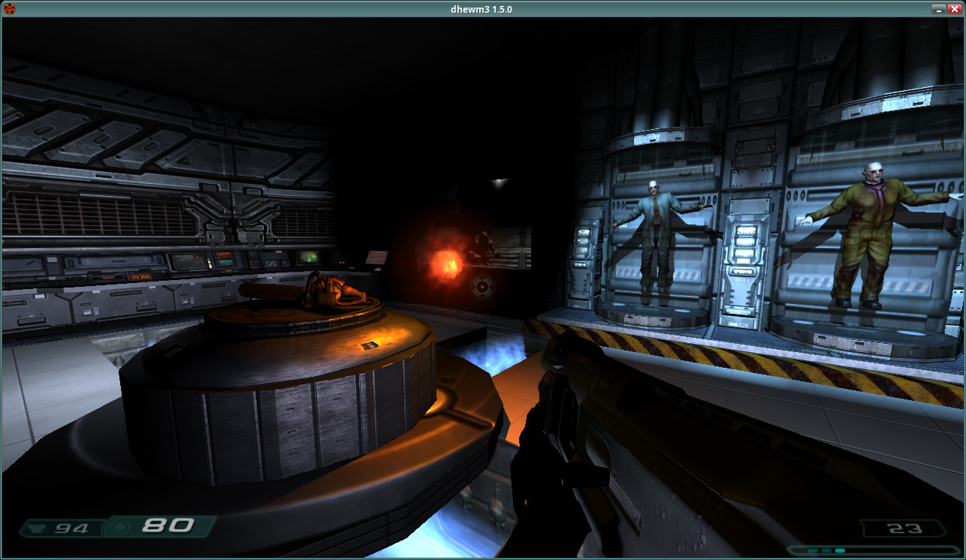Click the armor value 94
The height and width of the screenshot is (560, 966).
tap(73, 528)
